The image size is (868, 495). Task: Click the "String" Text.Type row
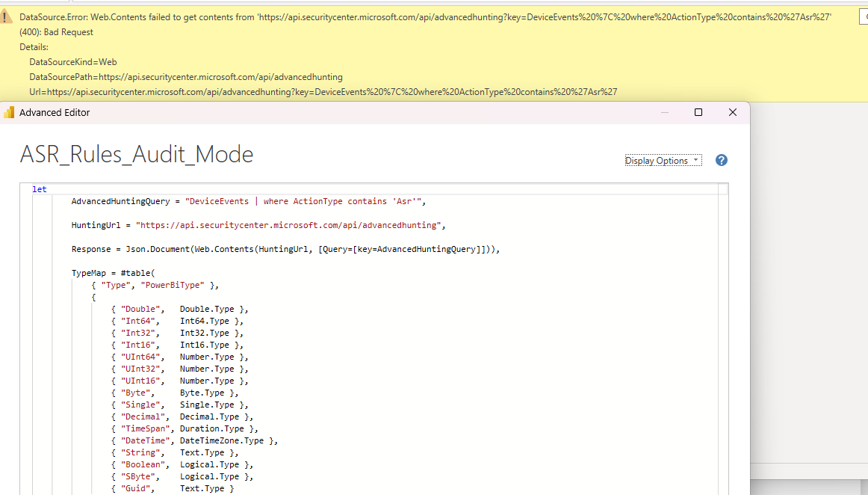tap(175, 452)
